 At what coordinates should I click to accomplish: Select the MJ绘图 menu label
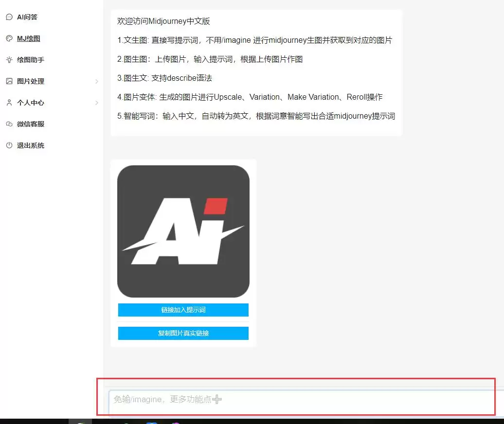tap(29, 38)
